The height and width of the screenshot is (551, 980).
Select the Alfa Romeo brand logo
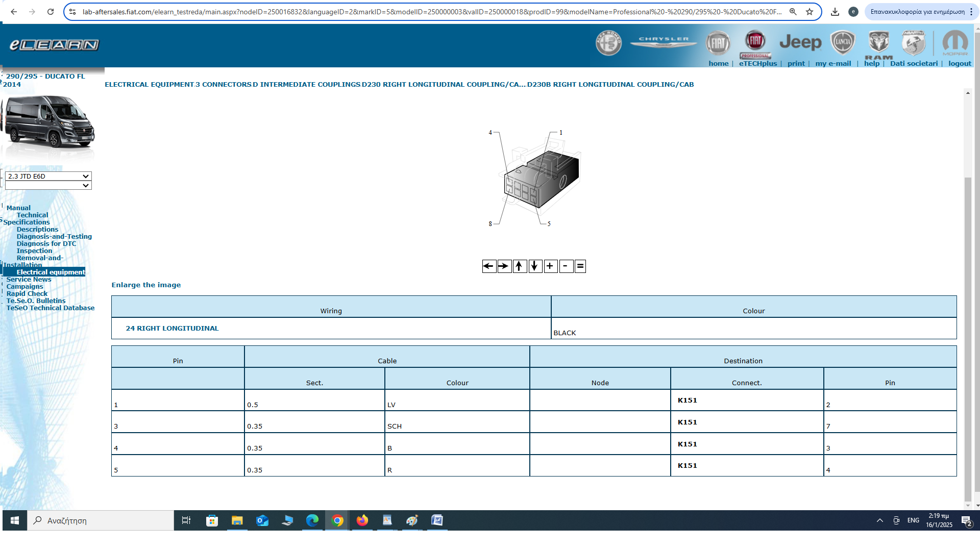pyautogui.click(x=608, y=43)
